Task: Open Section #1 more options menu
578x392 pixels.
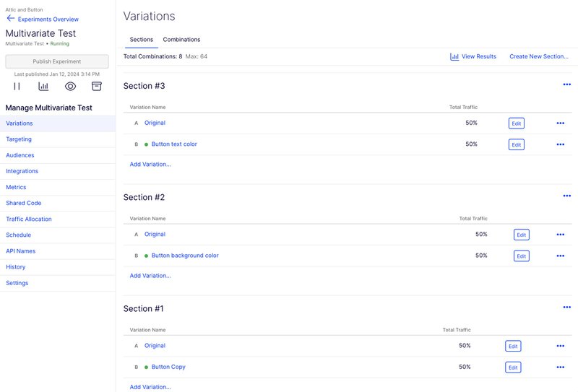Action: 566,307
